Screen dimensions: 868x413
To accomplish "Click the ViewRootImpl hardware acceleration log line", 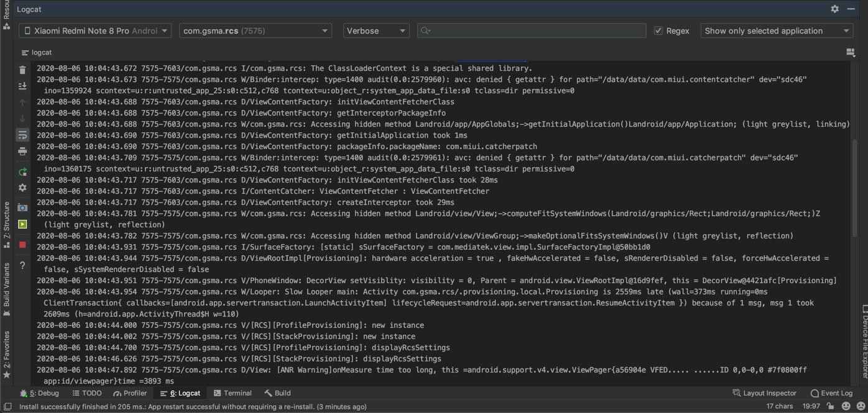I will pyautogui.click(x=433, y=264).
